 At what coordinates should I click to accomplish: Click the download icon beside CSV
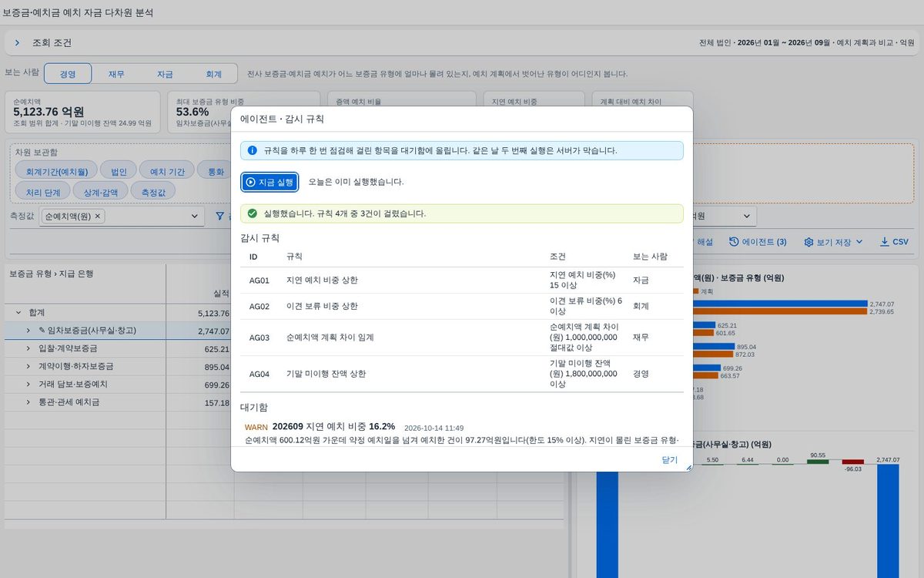click(x=884, y=242)
